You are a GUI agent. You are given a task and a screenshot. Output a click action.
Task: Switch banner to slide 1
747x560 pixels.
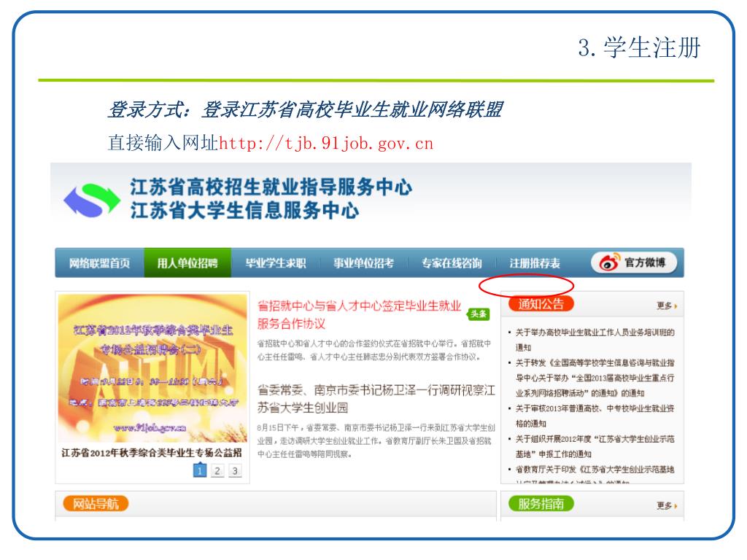coord(200,470)
